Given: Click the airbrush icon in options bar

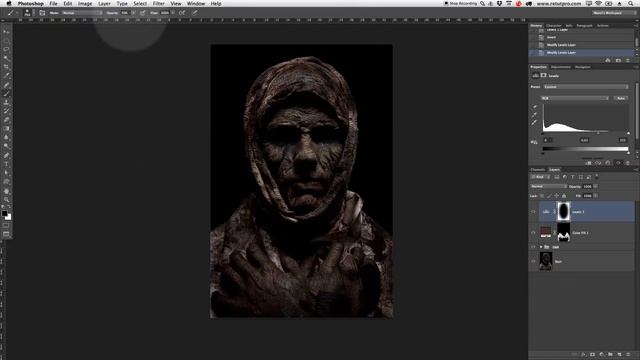Looking at the screenshot, I should (x=182, y=13).
